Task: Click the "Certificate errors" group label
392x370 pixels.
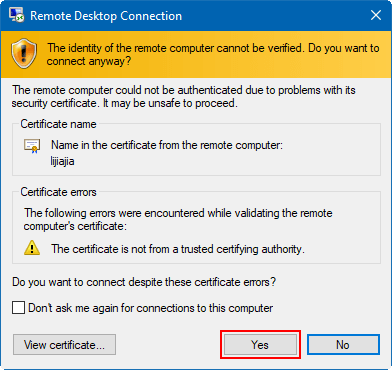Action: tap(58, 192)
